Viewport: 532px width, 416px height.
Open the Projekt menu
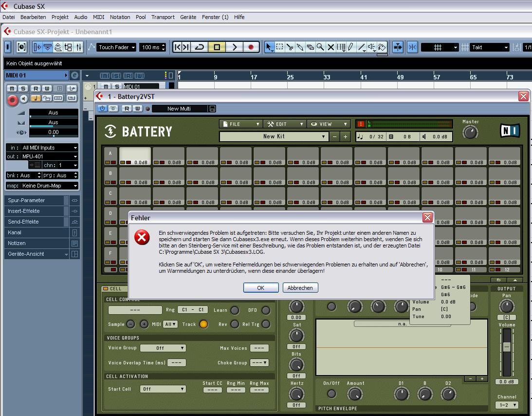(60, 17)
